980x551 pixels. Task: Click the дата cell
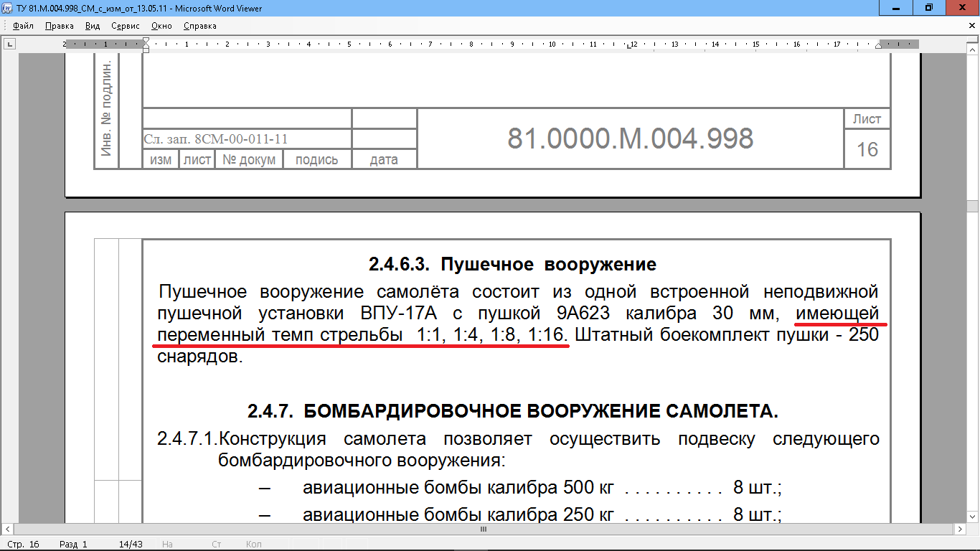click(384, 159)
